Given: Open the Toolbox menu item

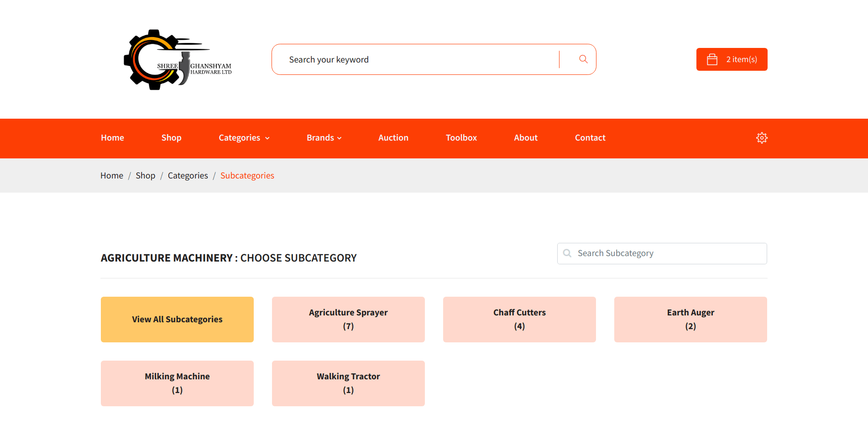Looking at the screenshot, I should pyautogui.click(x=461, y=137).
